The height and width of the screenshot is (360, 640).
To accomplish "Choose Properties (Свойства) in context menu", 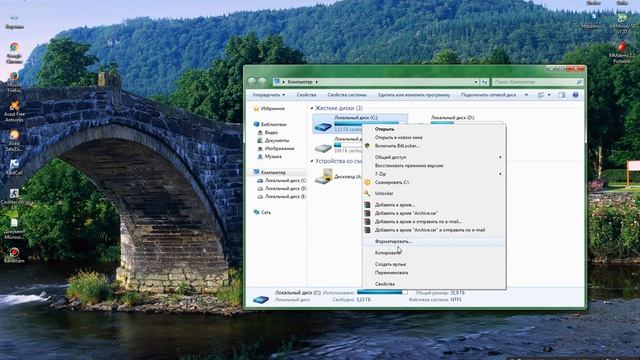I will [434, 284].
